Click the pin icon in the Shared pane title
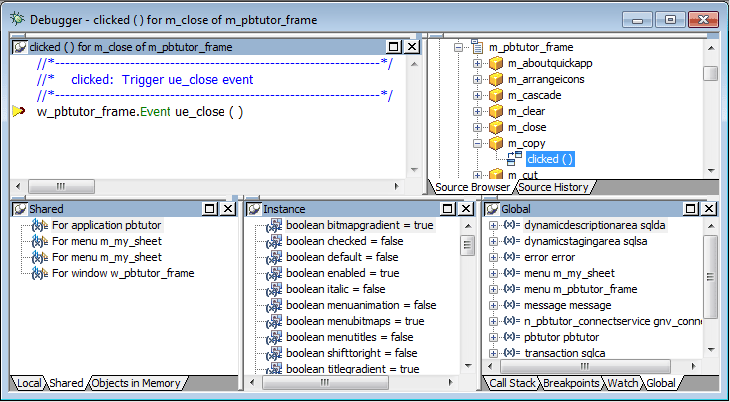Viewport: 730px width, 402px height. click(x=19, y=209)
